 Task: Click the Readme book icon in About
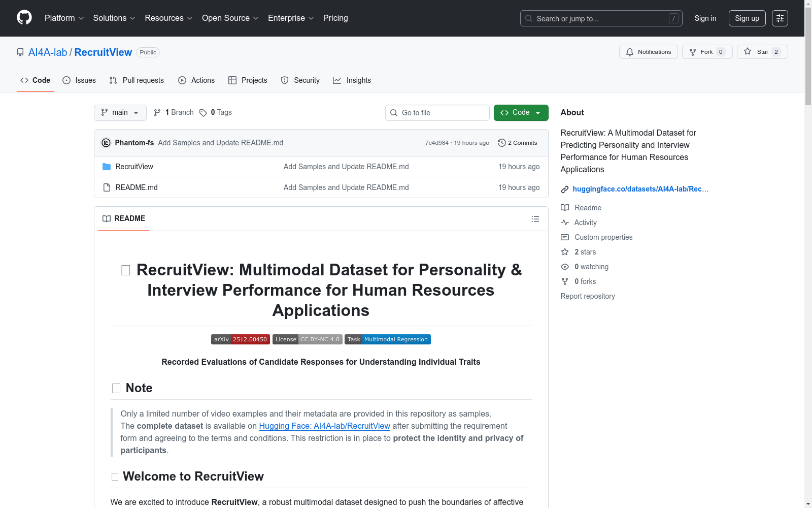[x=565, y=208]
